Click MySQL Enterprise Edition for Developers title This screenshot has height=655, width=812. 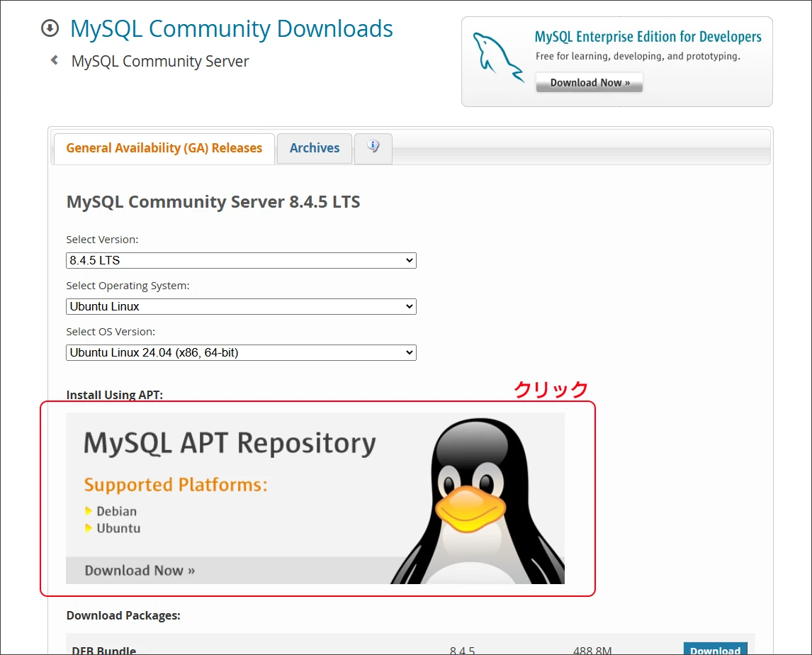[x=648, y=37]
